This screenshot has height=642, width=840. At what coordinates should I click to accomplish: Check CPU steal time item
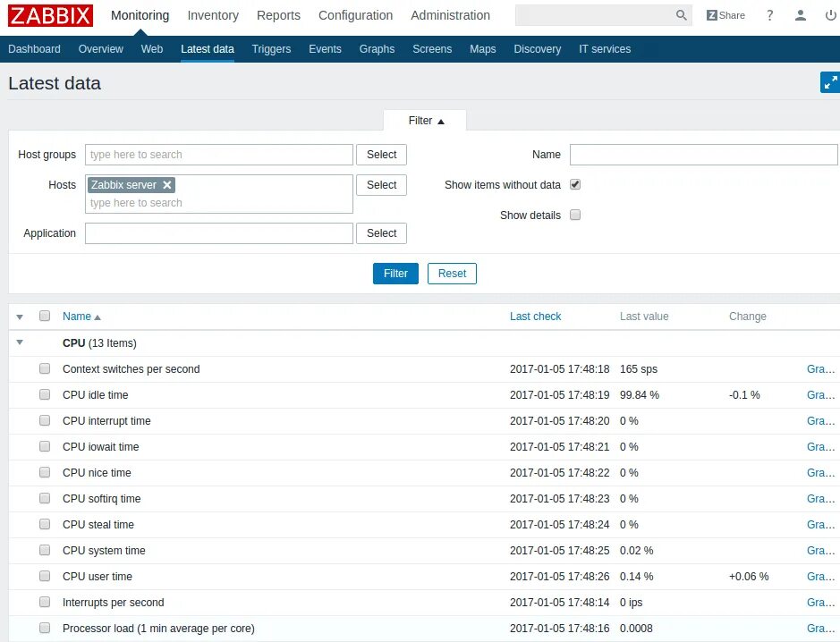[x=45, y=525]
